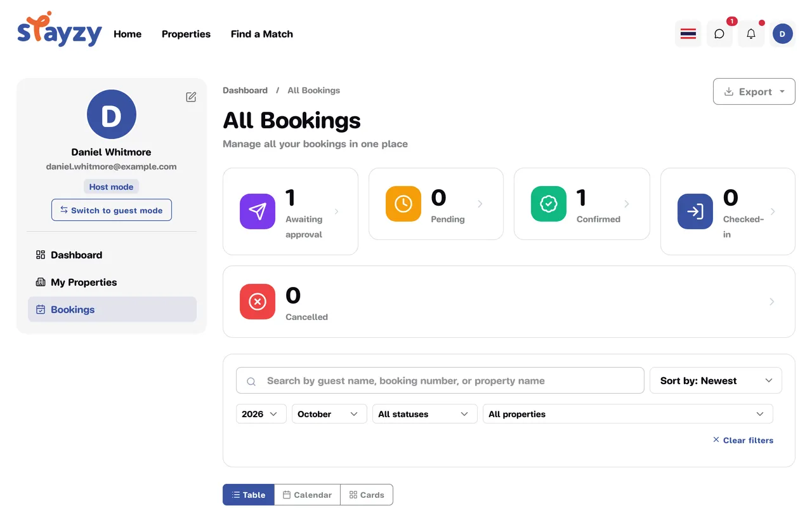Open the All properties dropdown
The height and width of the screenshot is (508, 812).
(x=628, y=414)
